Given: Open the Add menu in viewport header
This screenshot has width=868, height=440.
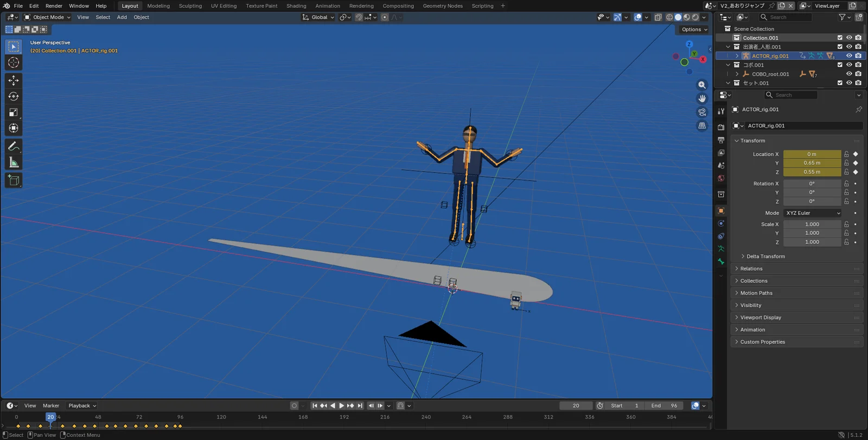Looking at the screenshot, I should pos(122,17).
